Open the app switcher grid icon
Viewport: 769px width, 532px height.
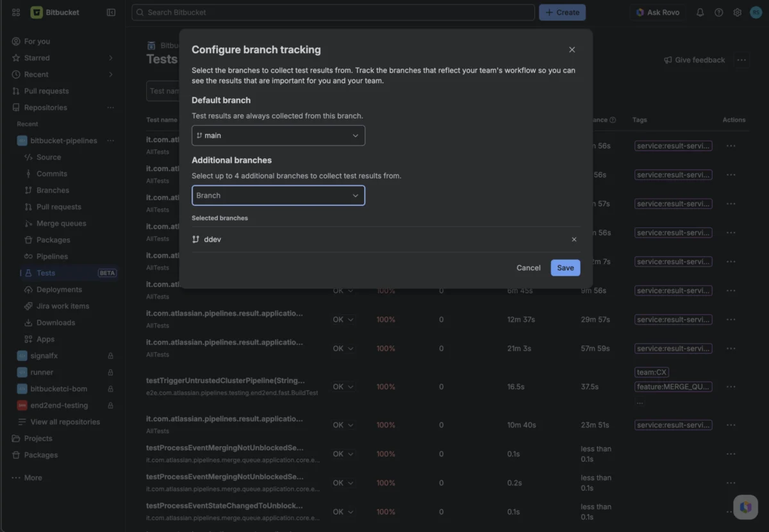tap(16, 12)
